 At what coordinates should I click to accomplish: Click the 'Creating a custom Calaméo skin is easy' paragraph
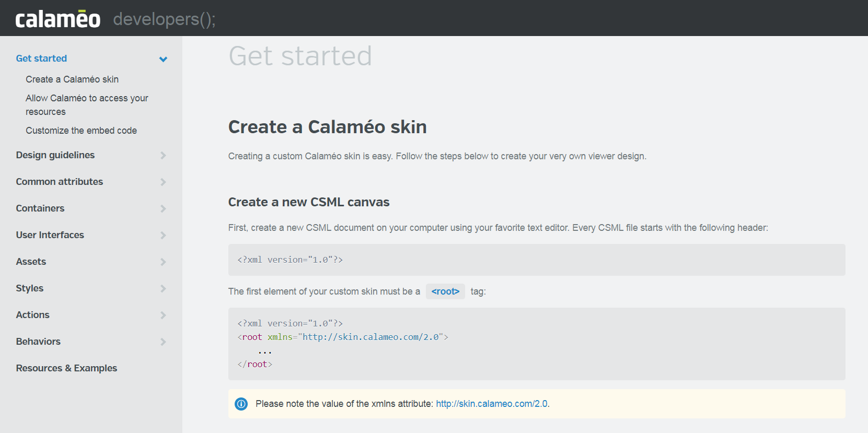coord(437,156)
